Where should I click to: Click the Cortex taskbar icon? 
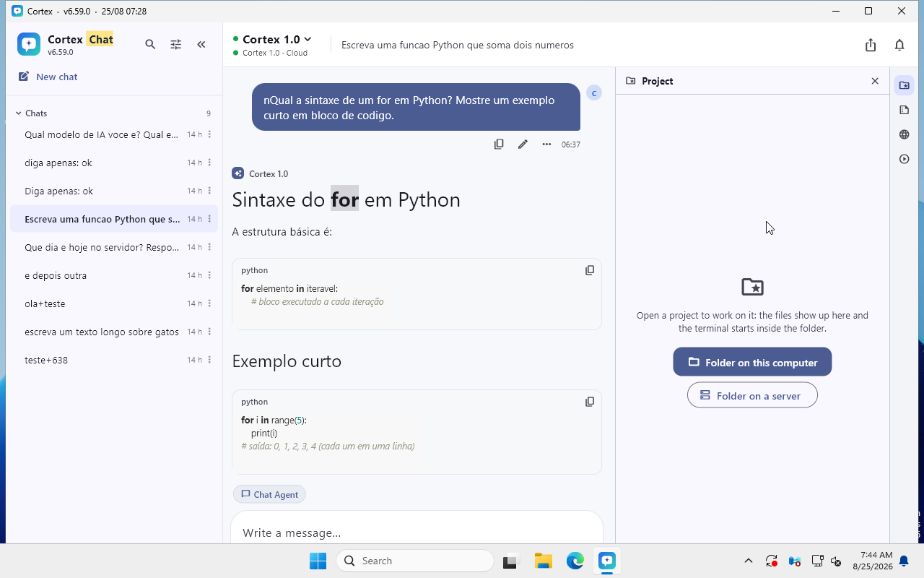607,561
